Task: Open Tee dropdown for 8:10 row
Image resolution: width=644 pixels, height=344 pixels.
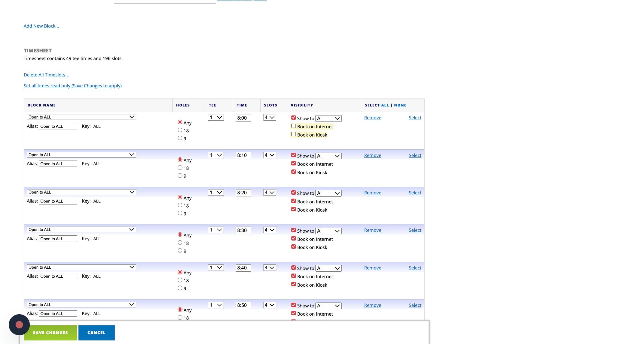Action: tap(216, 155)
